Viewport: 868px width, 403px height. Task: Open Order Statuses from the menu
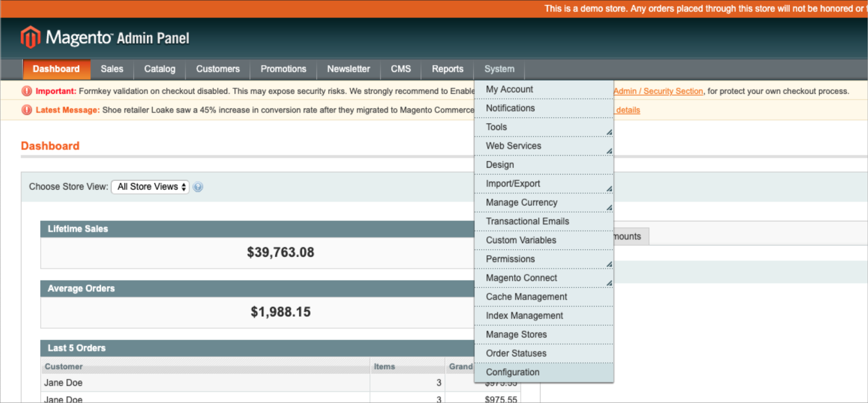pyautogui.click(x=544, y=353)
